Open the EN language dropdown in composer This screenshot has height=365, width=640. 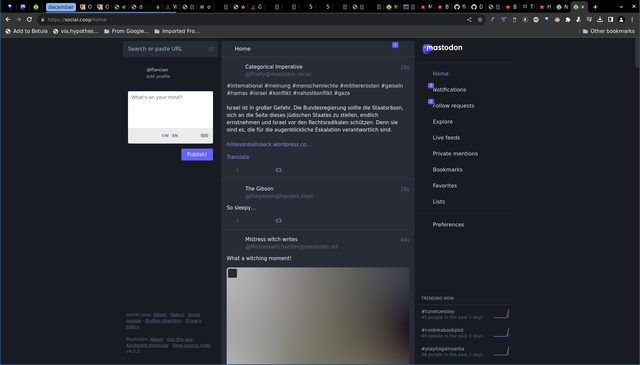[175, 136]
